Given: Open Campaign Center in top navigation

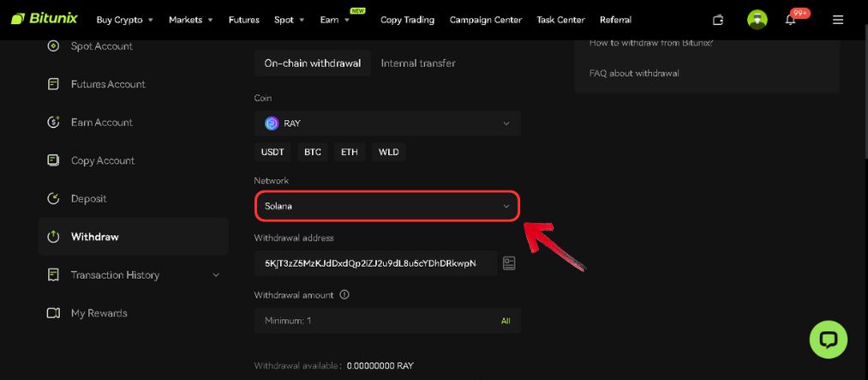Looking at the screenshot, I should pos(486,20).
